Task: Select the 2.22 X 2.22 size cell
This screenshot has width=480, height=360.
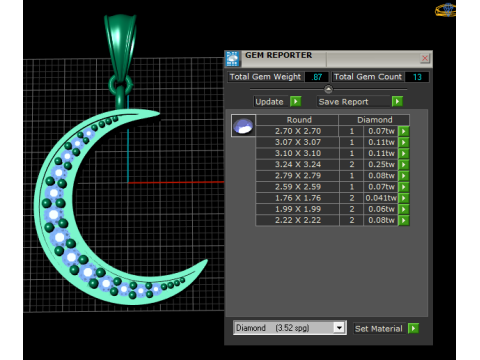Action: coord(297,220)
